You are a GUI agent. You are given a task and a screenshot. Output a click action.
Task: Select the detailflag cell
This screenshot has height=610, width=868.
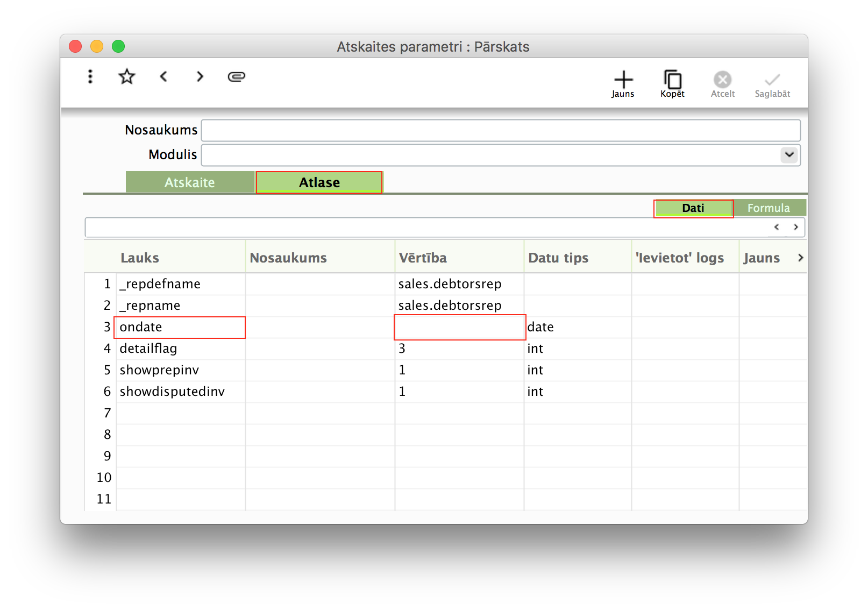tap(181, 349)
